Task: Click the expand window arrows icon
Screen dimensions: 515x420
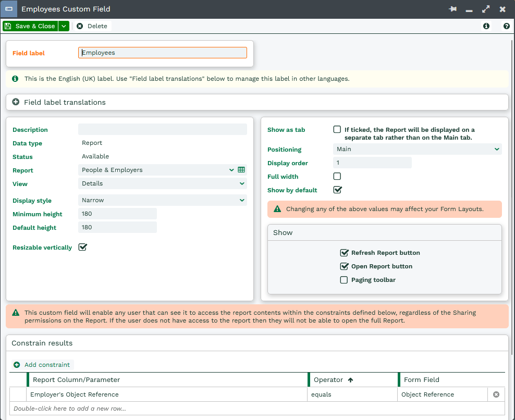Action: tap(486, 9)
